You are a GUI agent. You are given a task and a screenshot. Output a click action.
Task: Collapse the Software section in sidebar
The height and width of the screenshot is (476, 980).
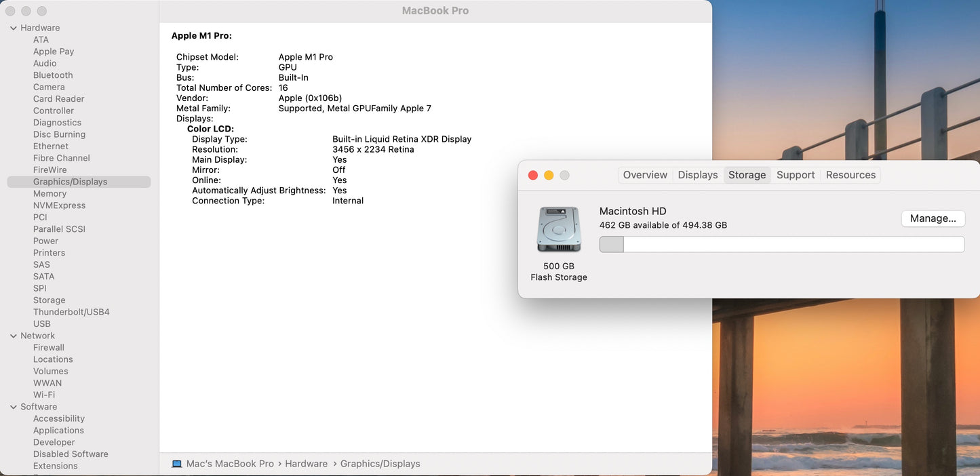click(x=14, y=407)
